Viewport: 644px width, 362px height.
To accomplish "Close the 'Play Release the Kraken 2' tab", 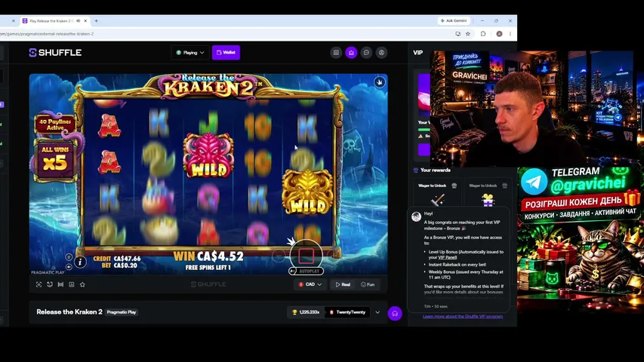I will (85, 20).
